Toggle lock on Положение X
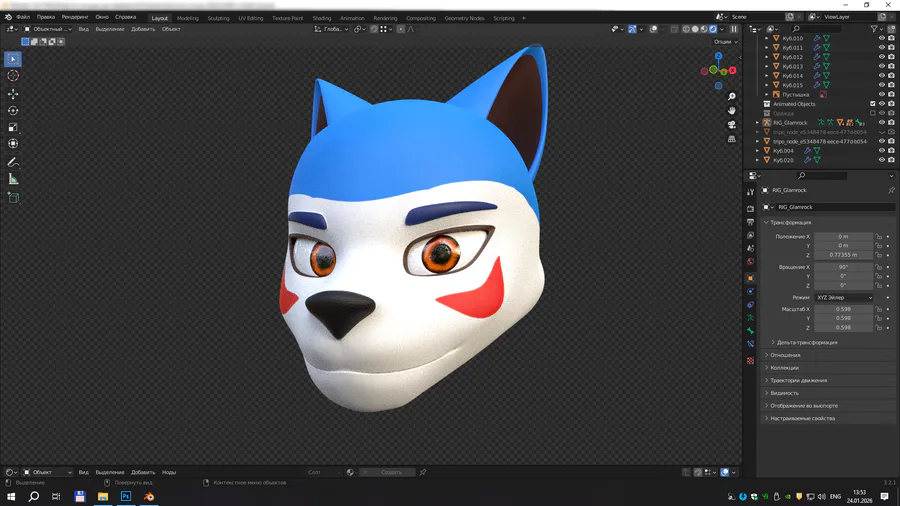Viewport: 900px width, 506px height. 878,236
